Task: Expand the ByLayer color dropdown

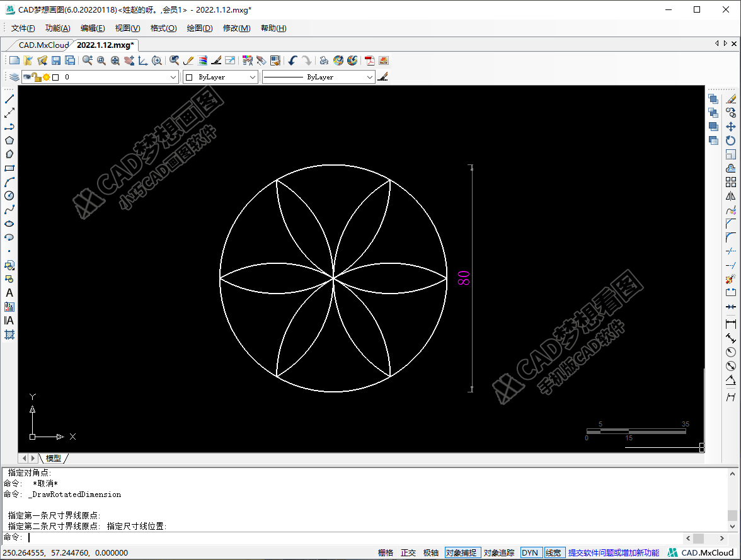Action: point(253,77)
